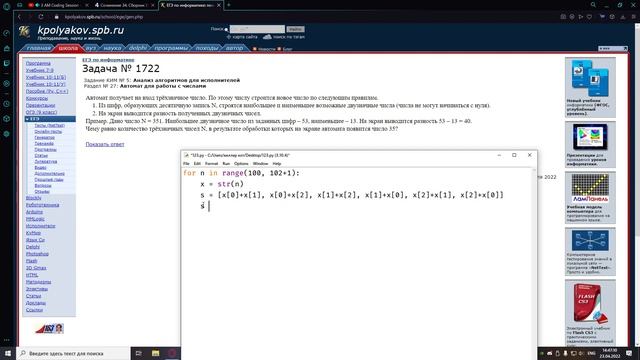Open the 'автор' site tab

point(234,48)
